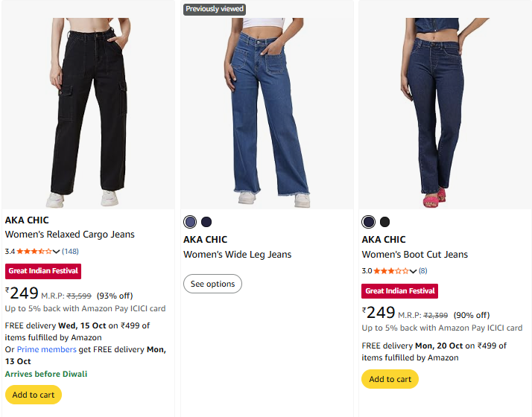Choose the black swatch for Boot Cut Jeans
532x417 pixels.
coord(384,222)
